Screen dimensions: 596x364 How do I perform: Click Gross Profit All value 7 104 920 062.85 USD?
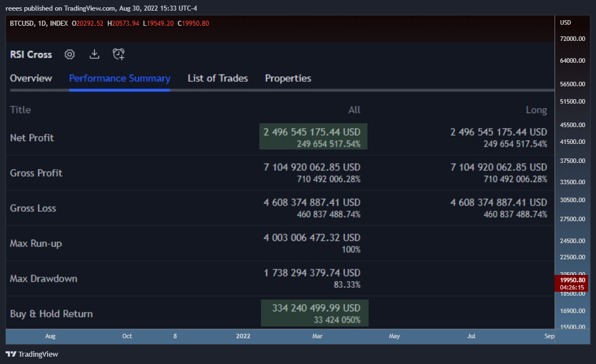click(312, 167)
